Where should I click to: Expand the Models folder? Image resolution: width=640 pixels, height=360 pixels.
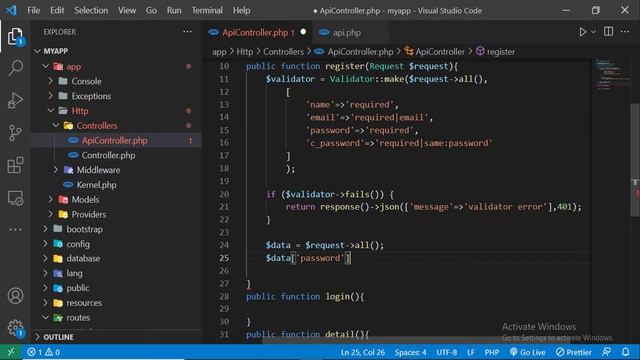(x=51, y=199)
